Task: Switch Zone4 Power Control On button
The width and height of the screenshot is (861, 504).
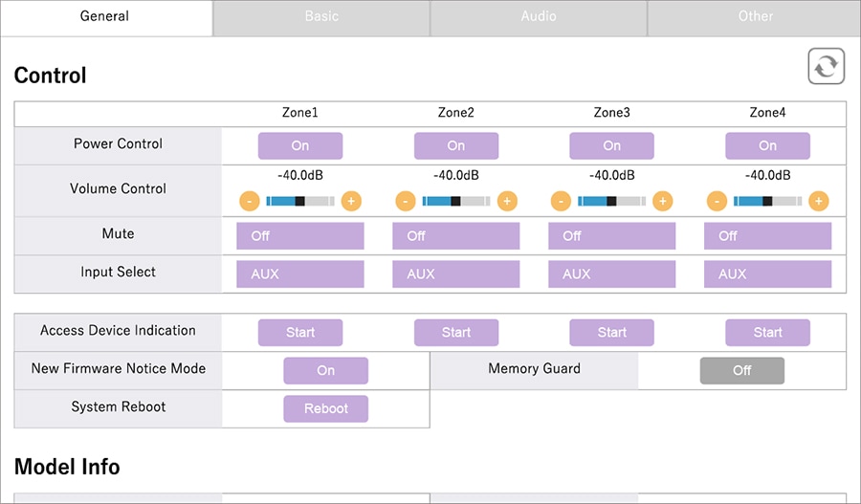Action: (767, 145)
